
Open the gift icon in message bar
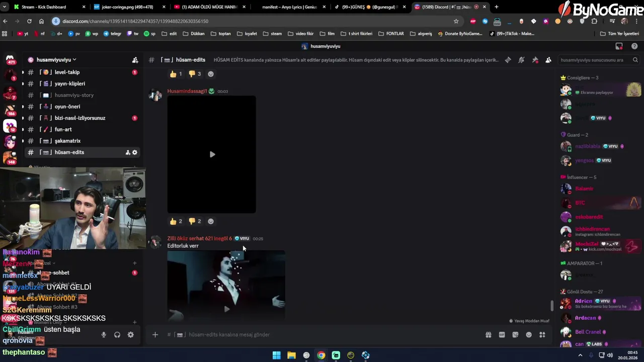pos(488,335)
